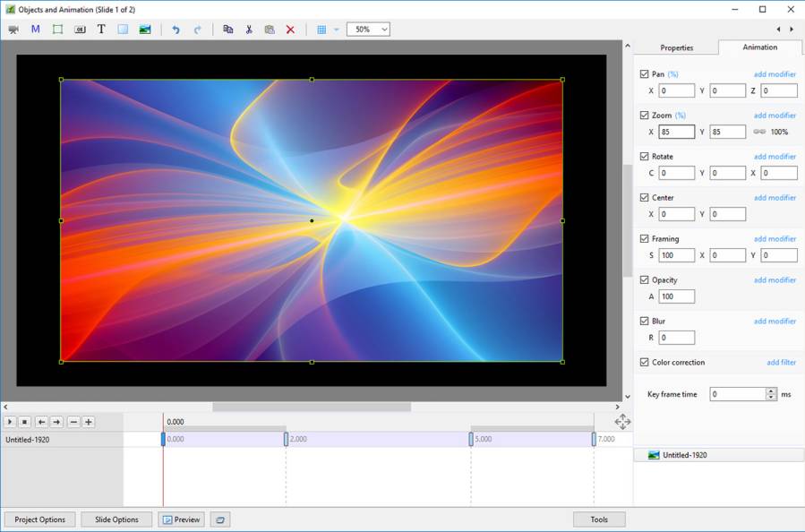Uncheck the Pan checkbox
805x532 pixels.
(x=645, y=74)
